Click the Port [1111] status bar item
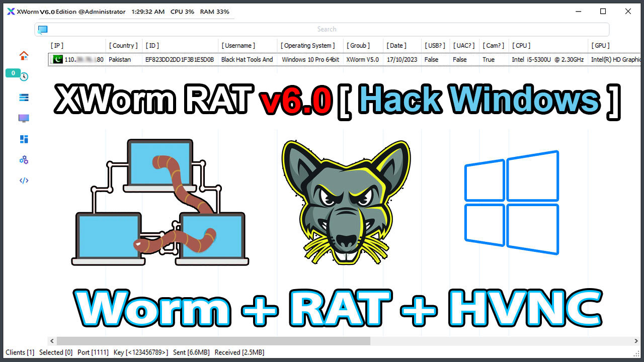The height and width of the screenshot is (362, 644). [93, 352]
